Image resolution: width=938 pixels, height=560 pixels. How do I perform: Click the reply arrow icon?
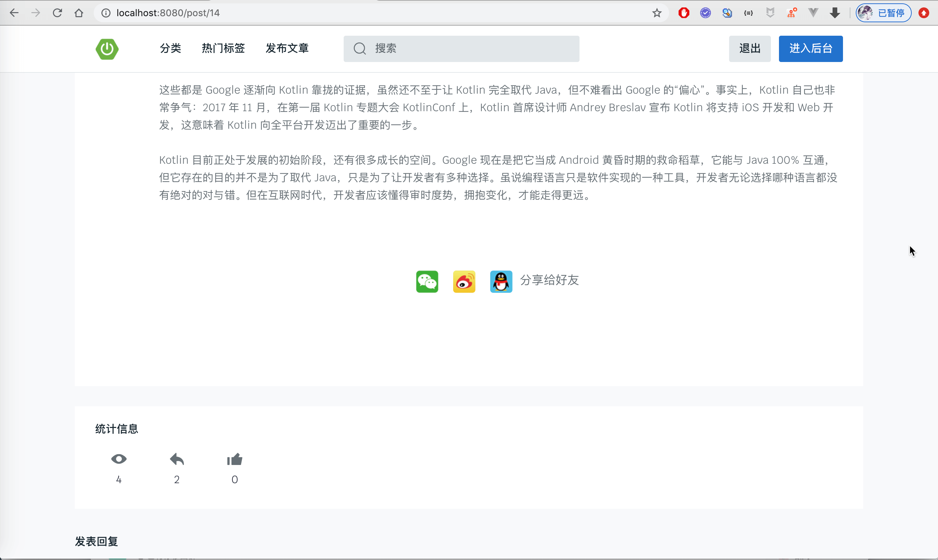177,459
